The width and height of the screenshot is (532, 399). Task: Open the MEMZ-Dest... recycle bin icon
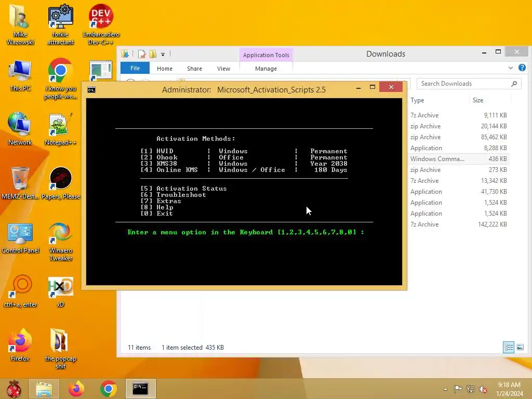tap(20, 183)
